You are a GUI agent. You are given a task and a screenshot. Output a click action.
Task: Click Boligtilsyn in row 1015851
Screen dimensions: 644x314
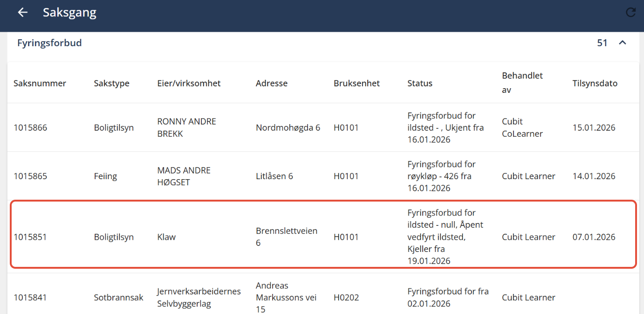click(114, 237)
